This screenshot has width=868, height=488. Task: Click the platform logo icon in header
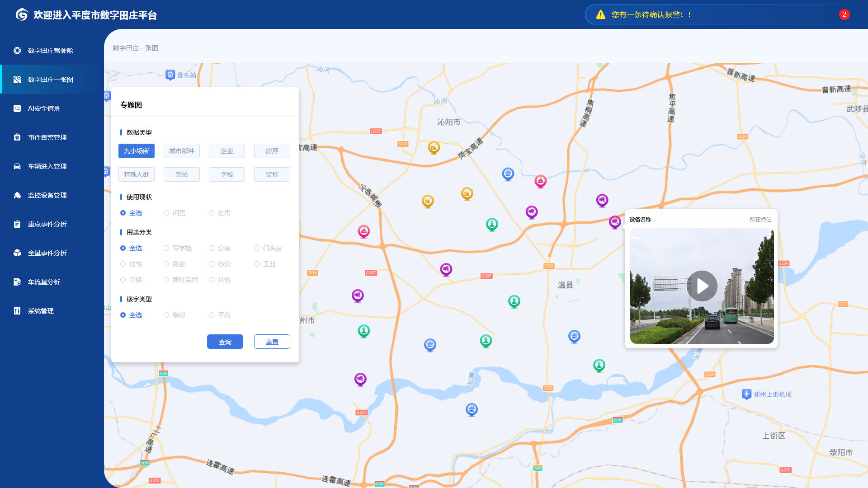click(x=21, y=14)
